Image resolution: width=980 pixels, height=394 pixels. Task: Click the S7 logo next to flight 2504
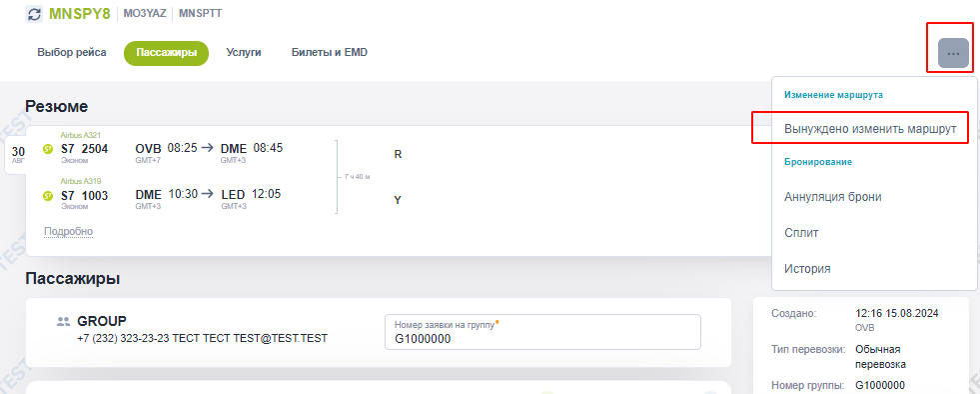coord(48,149)
